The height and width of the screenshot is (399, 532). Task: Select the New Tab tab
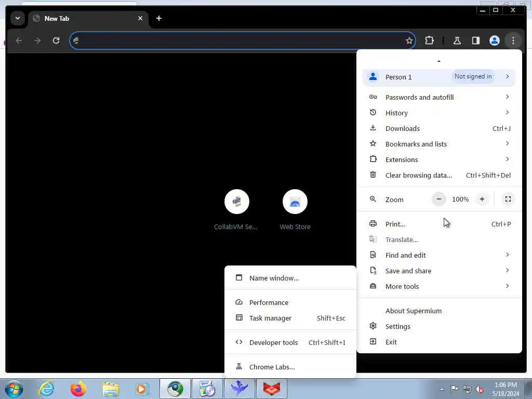88,19
